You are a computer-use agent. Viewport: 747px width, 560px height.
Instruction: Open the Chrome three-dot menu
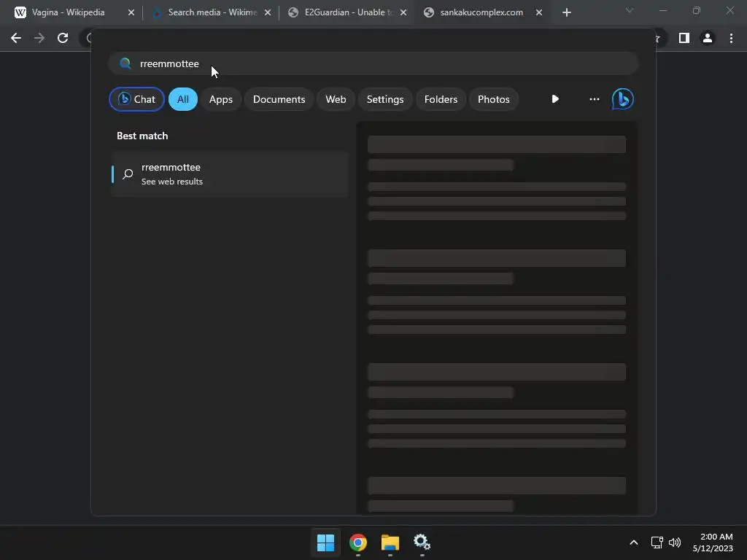(x=731, y=38)
